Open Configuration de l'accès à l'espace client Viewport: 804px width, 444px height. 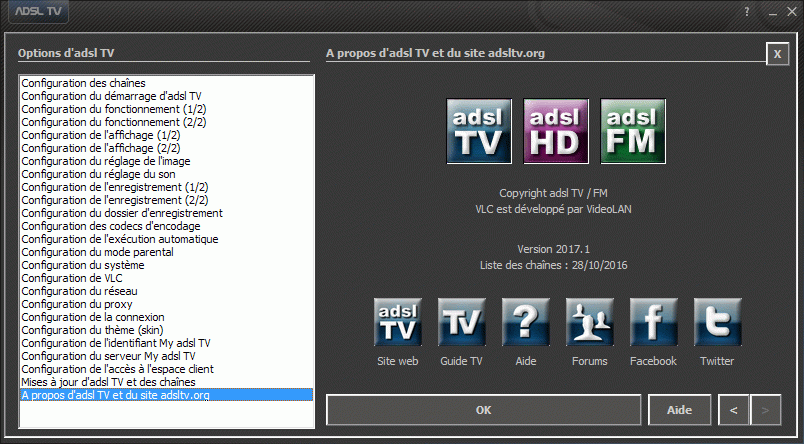[x=166, y=369]
